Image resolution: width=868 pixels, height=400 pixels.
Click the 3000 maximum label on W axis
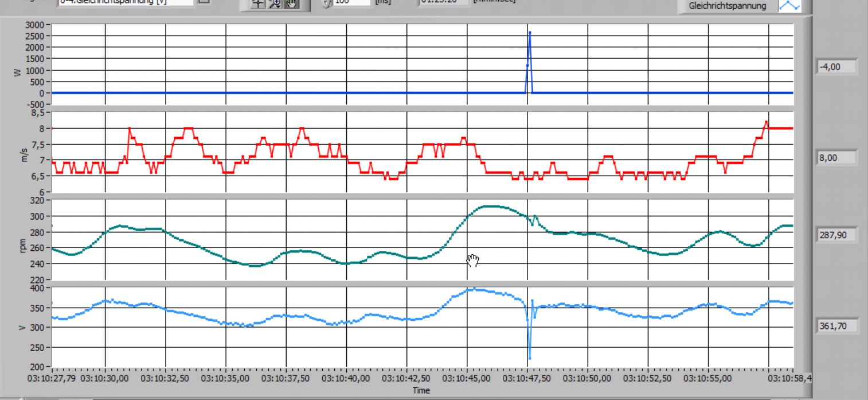coord(35,25)
